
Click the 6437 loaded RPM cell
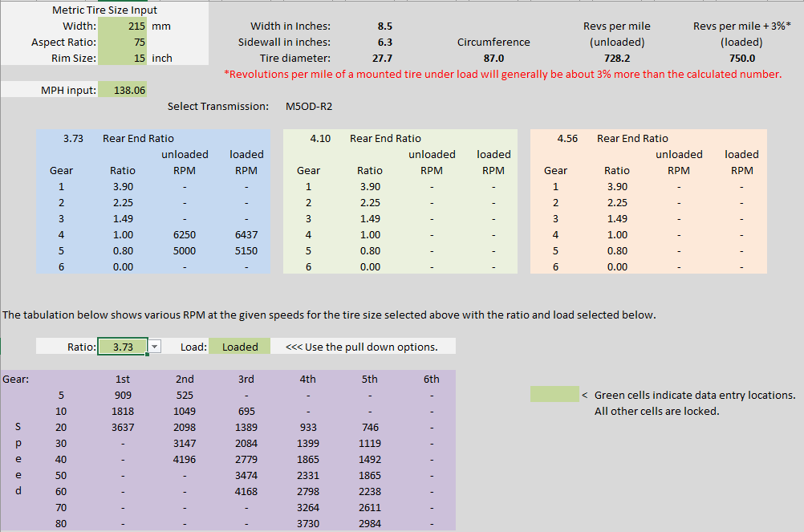tap(246, 235)
